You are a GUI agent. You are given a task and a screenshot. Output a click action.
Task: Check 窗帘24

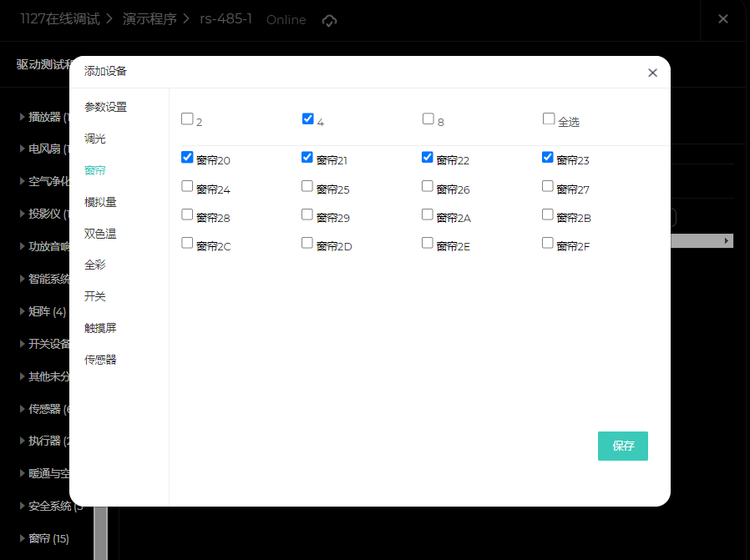(x=187, y=186)
